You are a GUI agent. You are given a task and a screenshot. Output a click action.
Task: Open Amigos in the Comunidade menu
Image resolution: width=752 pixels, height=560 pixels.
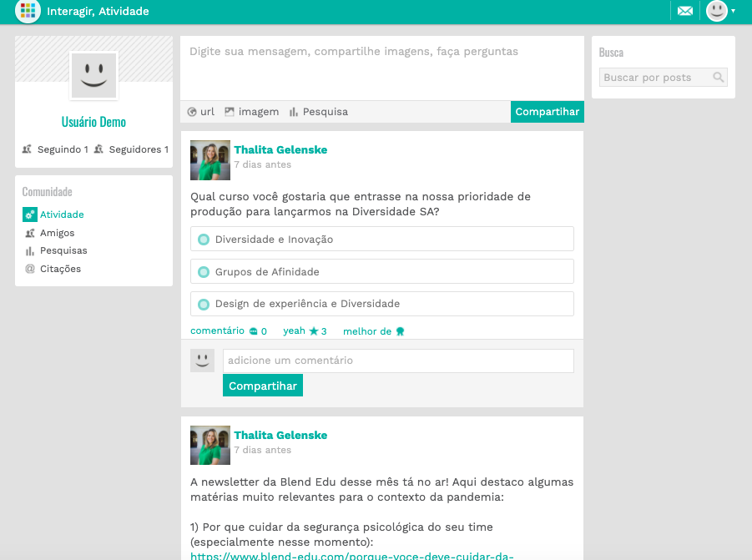[57, 233]
